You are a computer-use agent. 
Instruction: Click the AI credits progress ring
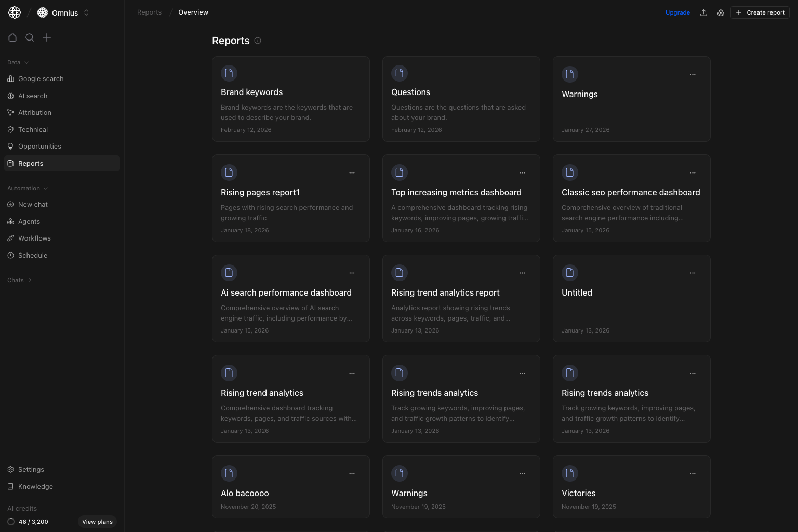11,522
